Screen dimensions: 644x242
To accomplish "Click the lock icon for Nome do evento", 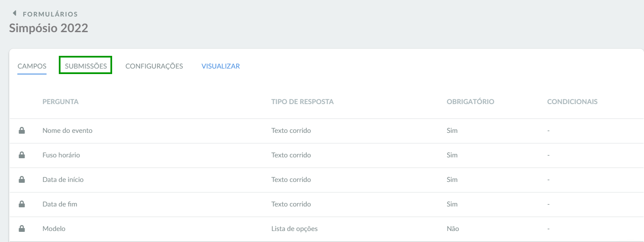I will point(22,130).
